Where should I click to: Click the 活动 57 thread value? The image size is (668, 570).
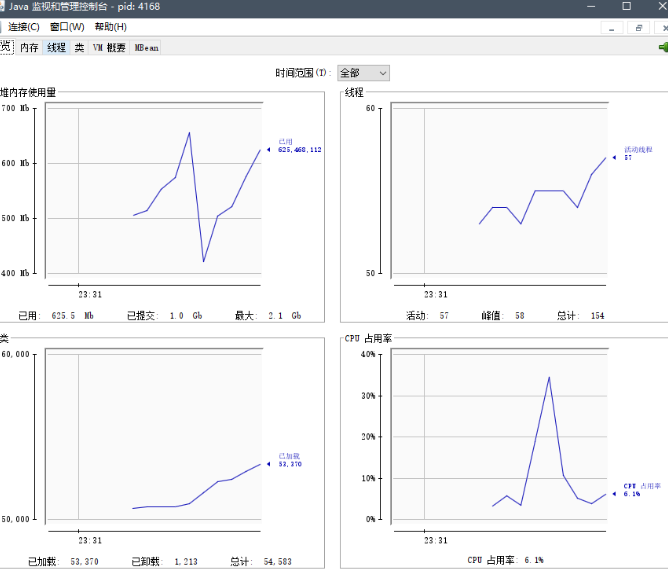(x=427, y=316)
